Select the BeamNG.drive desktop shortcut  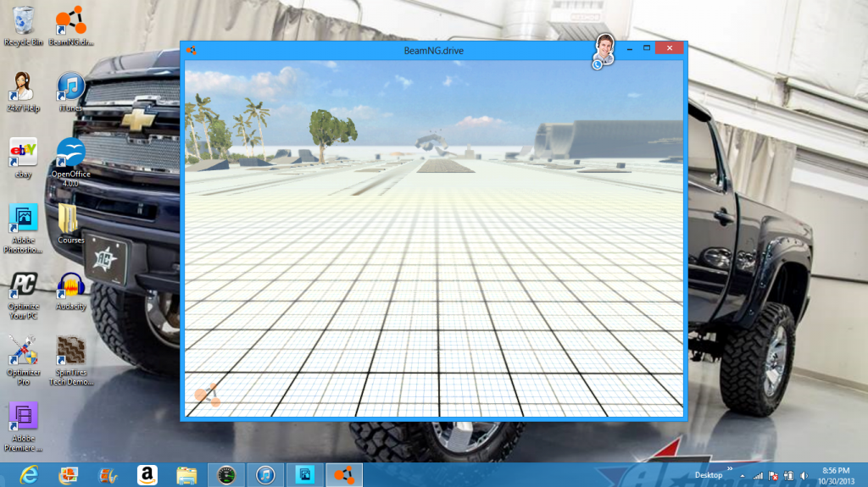pyautogui.click(x=71, y=26)
